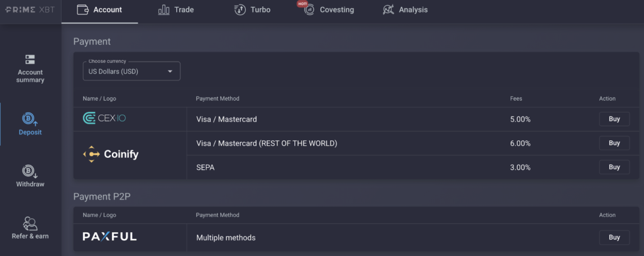Image resolution: width=644 pixels, height=256 pixels.
Task: Click the Coinify logo
Action: (111, 154)
